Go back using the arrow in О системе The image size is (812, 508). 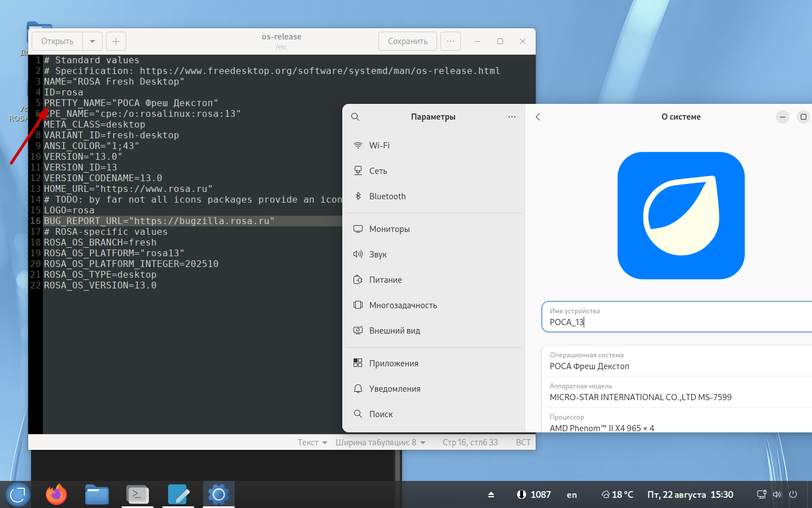538,117
